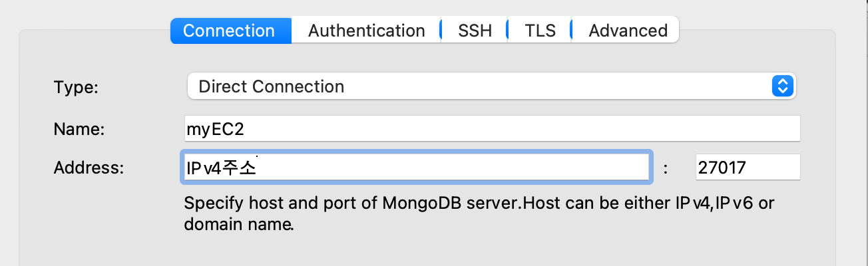
Task: Click the 'Specify host and port' help text
Action: click(x=479, y=203)
